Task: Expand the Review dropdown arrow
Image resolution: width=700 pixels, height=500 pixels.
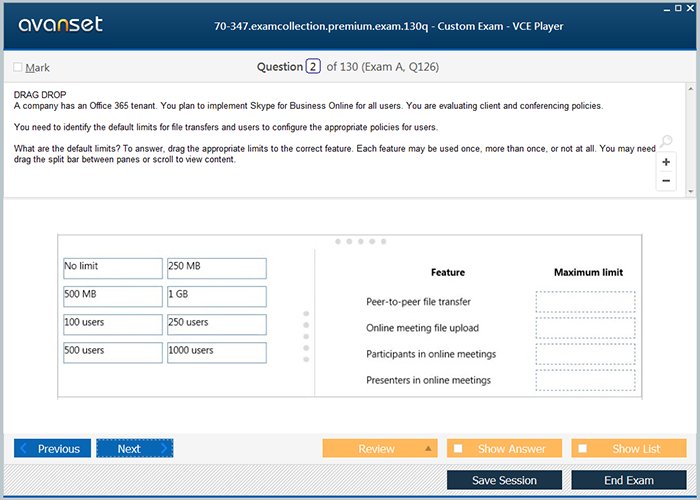Action: tap(428, 449)
